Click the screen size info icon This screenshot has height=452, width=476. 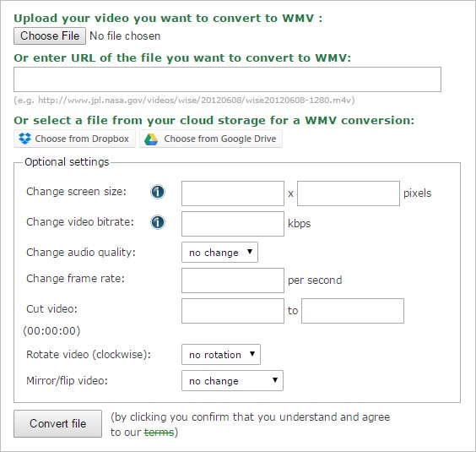pyautogui.click(x=158, y=192)
